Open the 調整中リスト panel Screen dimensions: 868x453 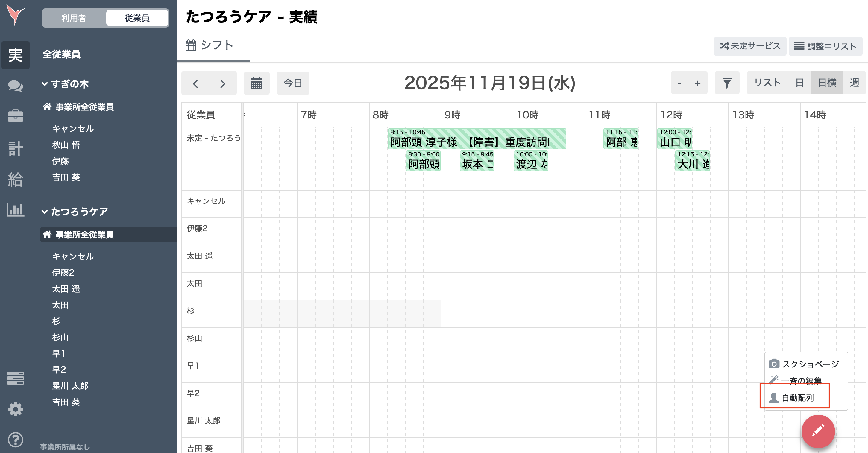[x=825, y=46]
